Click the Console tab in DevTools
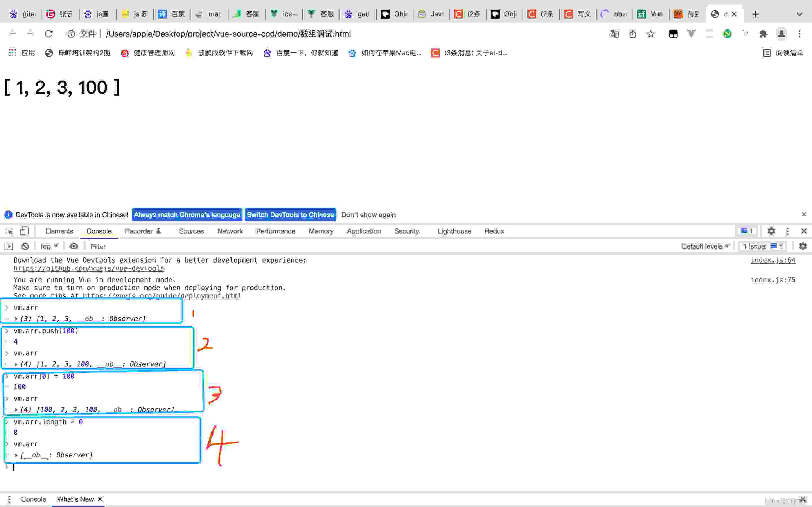812x507 pixels. click(x=98, y=231)
